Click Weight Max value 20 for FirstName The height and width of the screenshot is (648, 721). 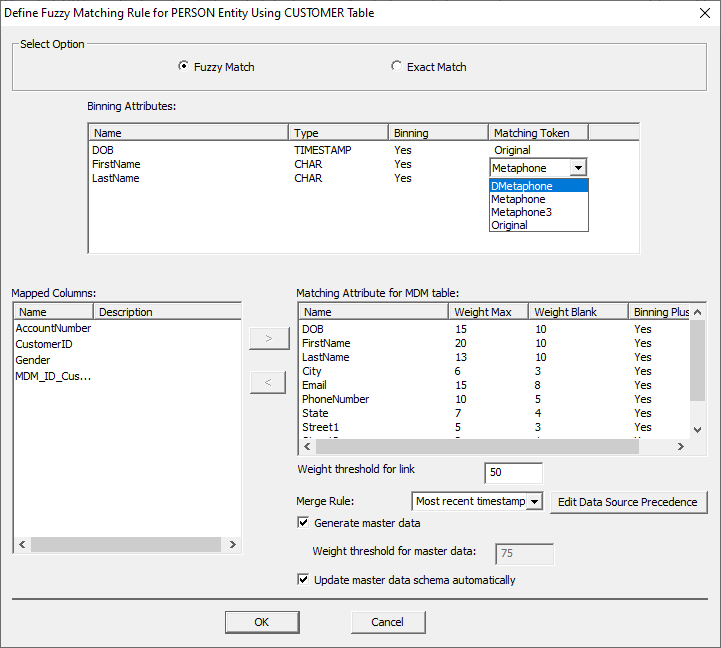(x=460, y=343)
